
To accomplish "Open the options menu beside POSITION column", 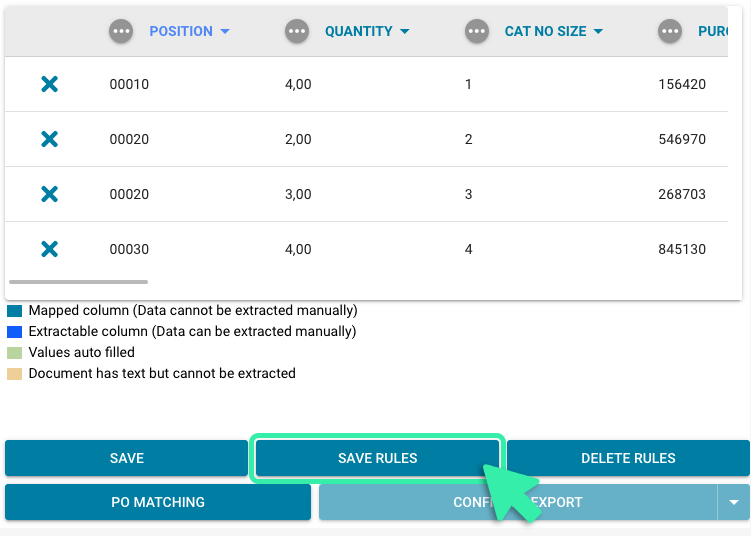I will pyautogui.click(x=121, y=32).
